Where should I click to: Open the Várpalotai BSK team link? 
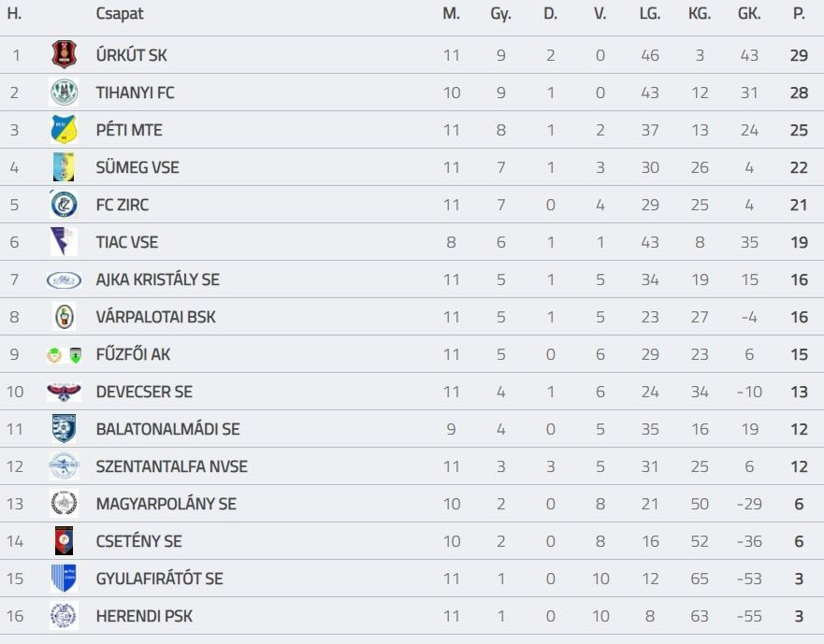[x=155, y=317]
